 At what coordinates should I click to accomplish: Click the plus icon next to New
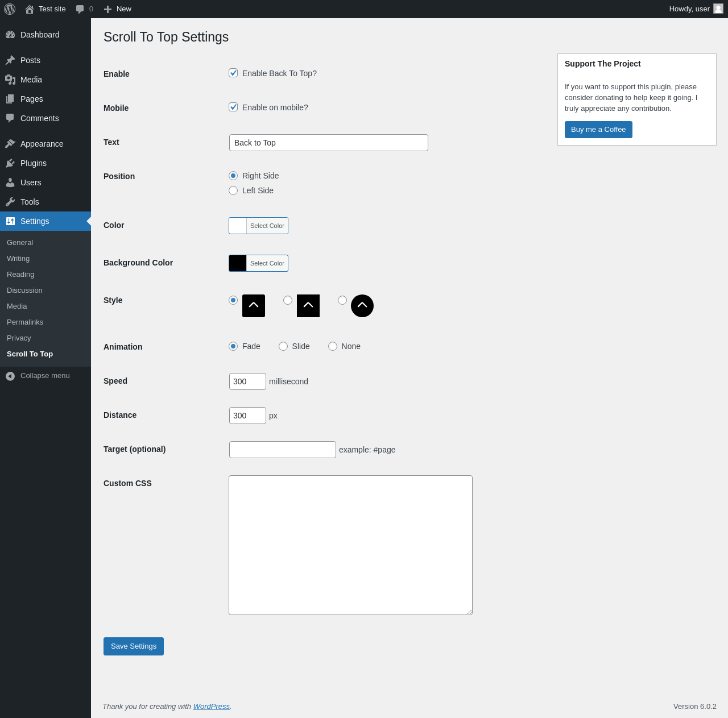[x=107, y=9]
